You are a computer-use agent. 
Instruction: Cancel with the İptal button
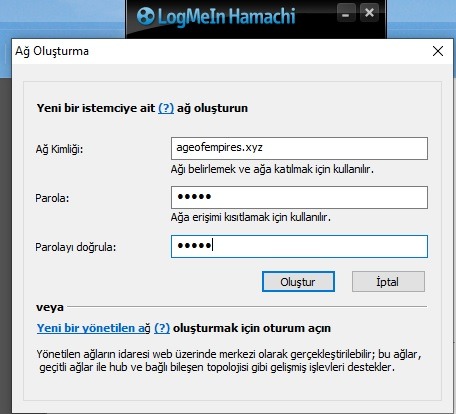388,282
